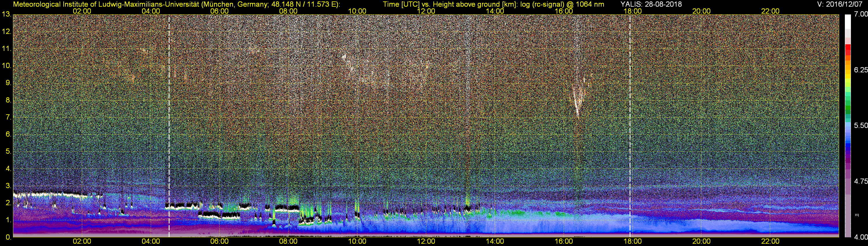Click the 16:00 label on the top time axis

[x=564, y=11]
